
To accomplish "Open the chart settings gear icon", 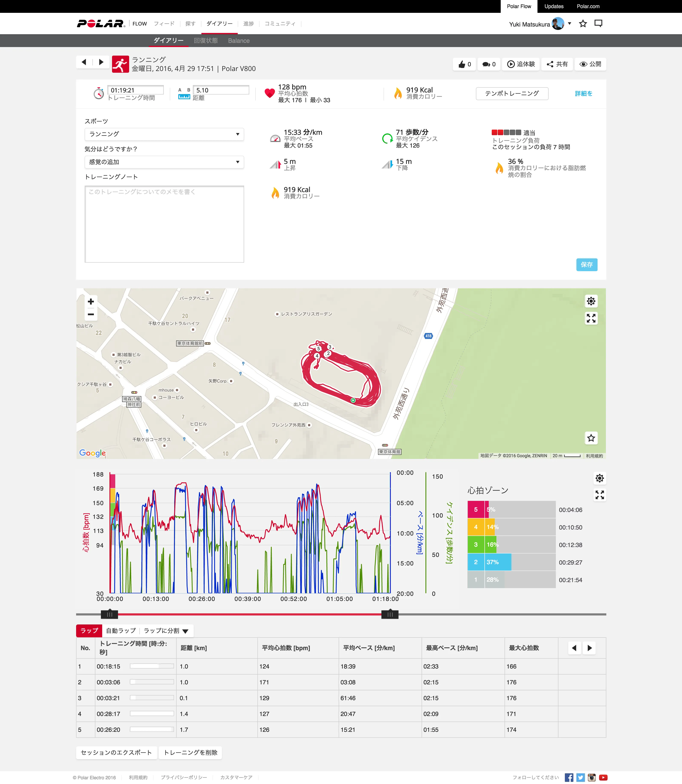I will click(599, 478).
